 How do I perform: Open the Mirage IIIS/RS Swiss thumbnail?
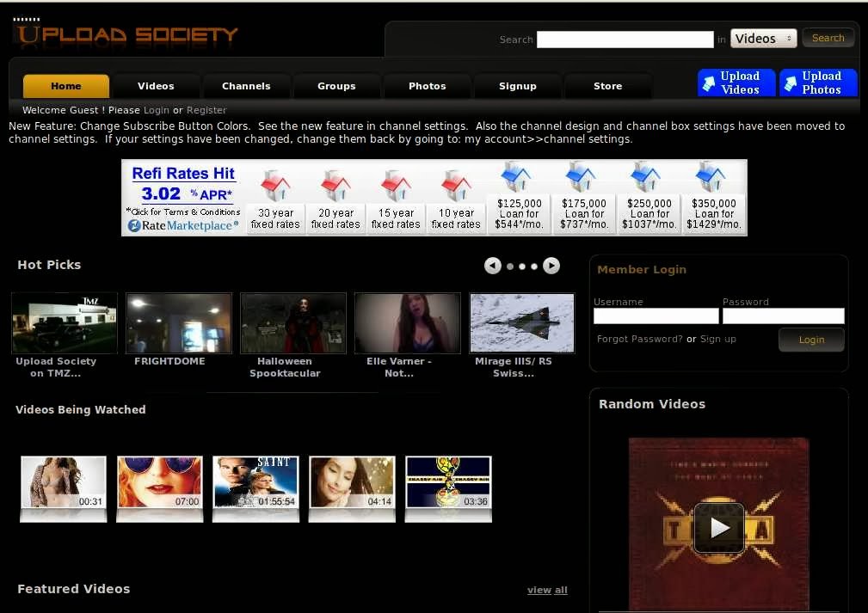(522, 323)
